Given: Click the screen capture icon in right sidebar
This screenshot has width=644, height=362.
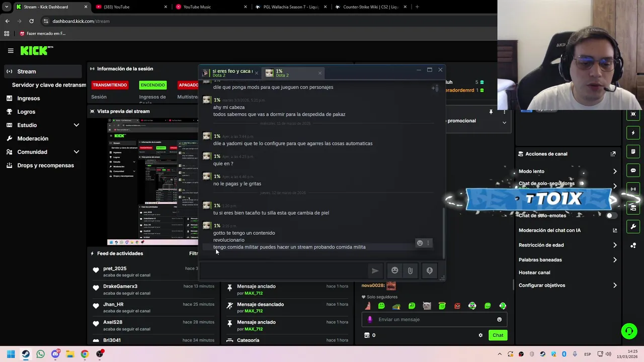Looking at the screenshot, I should (633, 114).
